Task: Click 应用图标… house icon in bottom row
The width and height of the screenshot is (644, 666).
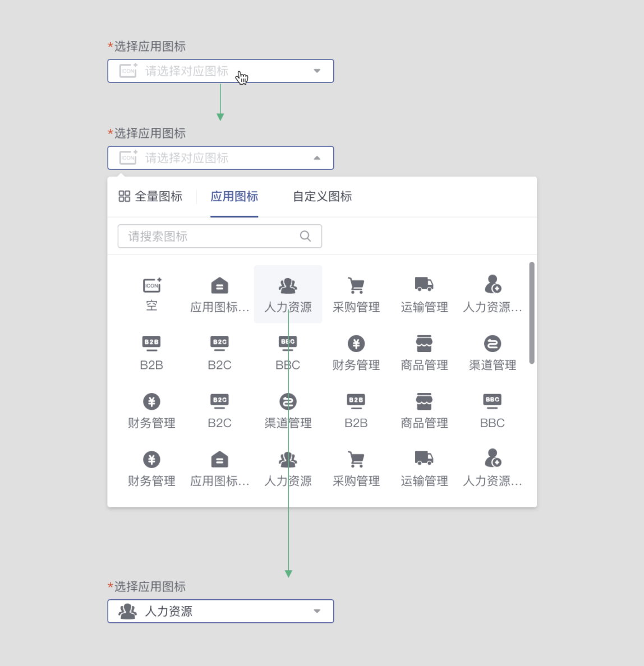Action: [x=220, y=468]
